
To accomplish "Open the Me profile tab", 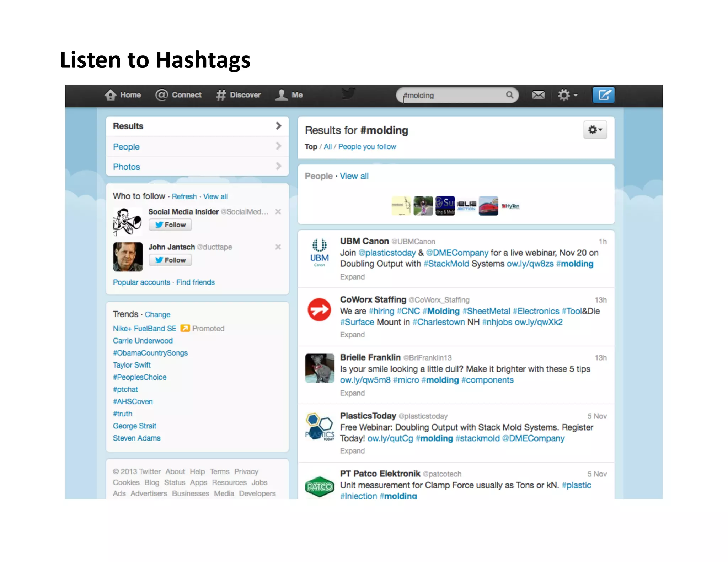I will tap(289, 95).
